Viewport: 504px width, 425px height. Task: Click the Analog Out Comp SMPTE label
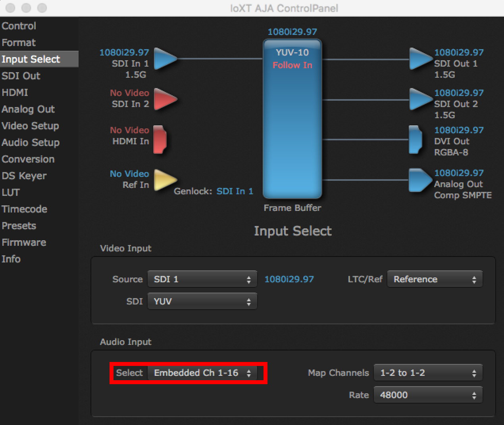click(463, 190)
